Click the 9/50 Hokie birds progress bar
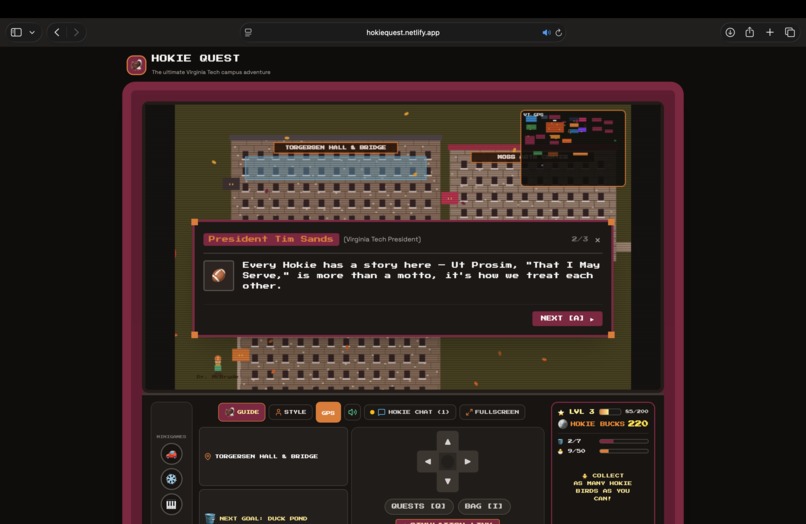The image size is (806, 524). tap(624, 451)
